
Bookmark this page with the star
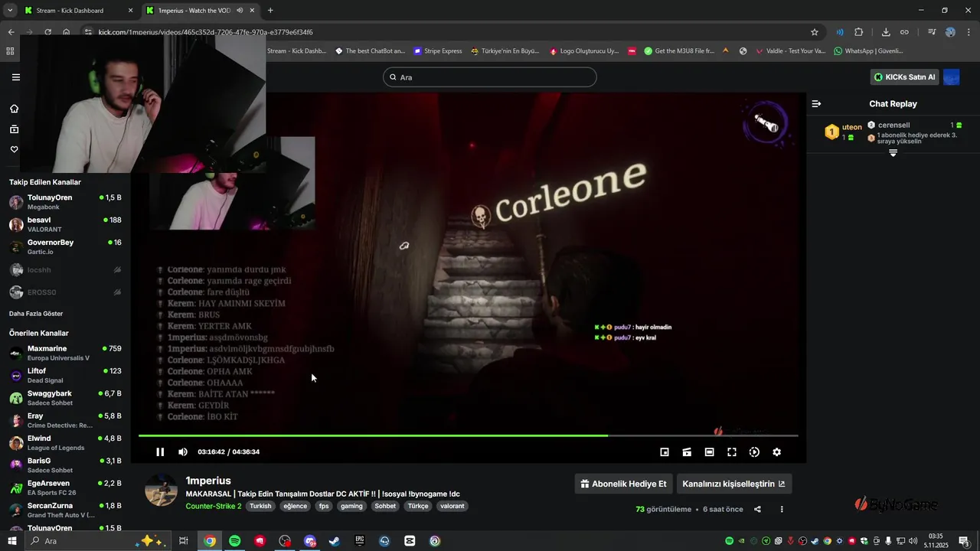(x=815, y=32)
